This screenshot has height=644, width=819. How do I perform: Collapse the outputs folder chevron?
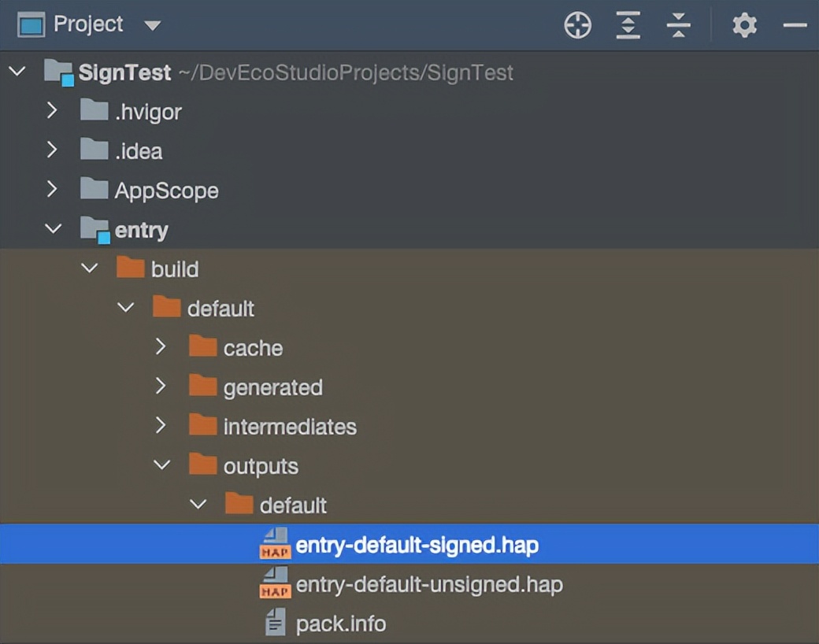click(x=161, y=465)
